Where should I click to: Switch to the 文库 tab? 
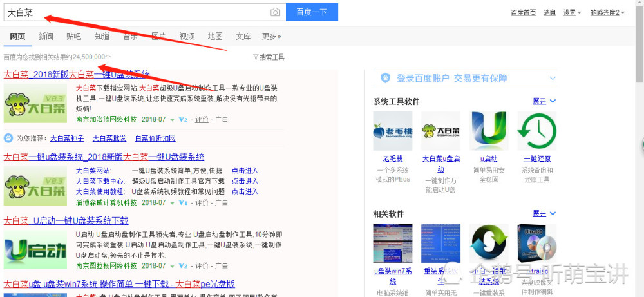pyautogui.click(x=243, y=36)
